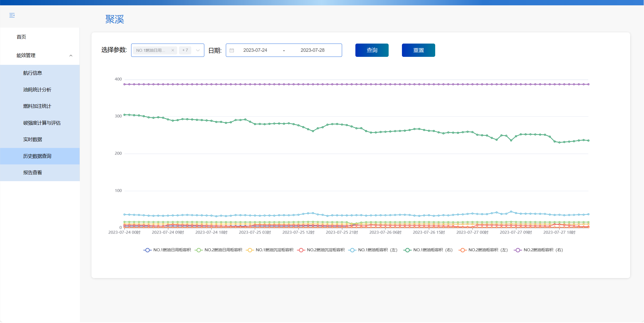Expand the +7 hidden parameters tag

[x=185, y=50]
